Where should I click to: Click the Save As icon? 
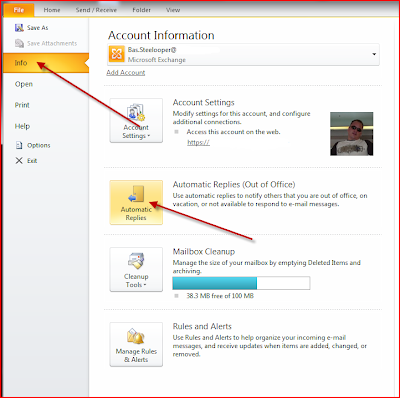(19, 28)
